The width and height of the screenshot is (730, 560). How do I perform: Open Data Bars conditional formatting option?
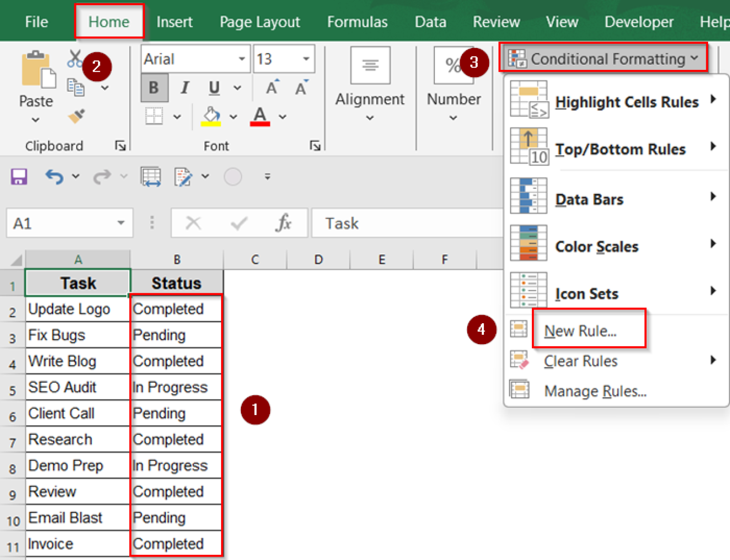[x=589, y=199]
